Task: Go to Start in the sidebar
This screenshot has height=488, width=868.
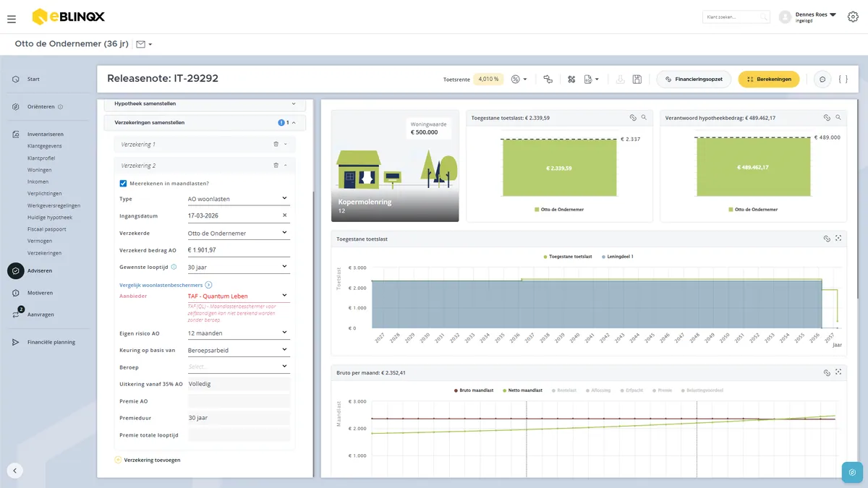Action: pos(33,79)
